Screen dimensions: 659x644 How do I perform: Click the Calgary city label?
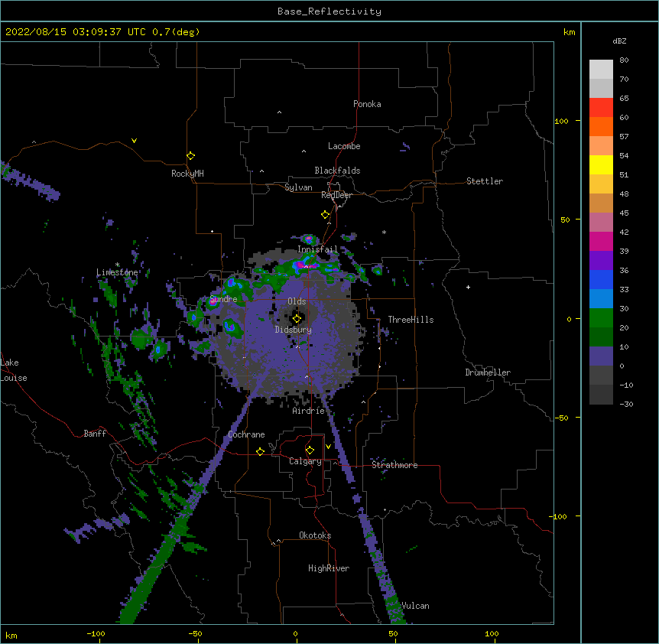[305, 461]
